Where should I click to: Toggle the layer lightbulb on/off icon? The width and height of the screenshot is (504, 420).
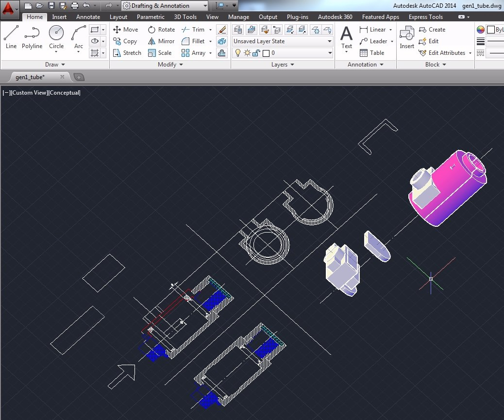[237, 53]
